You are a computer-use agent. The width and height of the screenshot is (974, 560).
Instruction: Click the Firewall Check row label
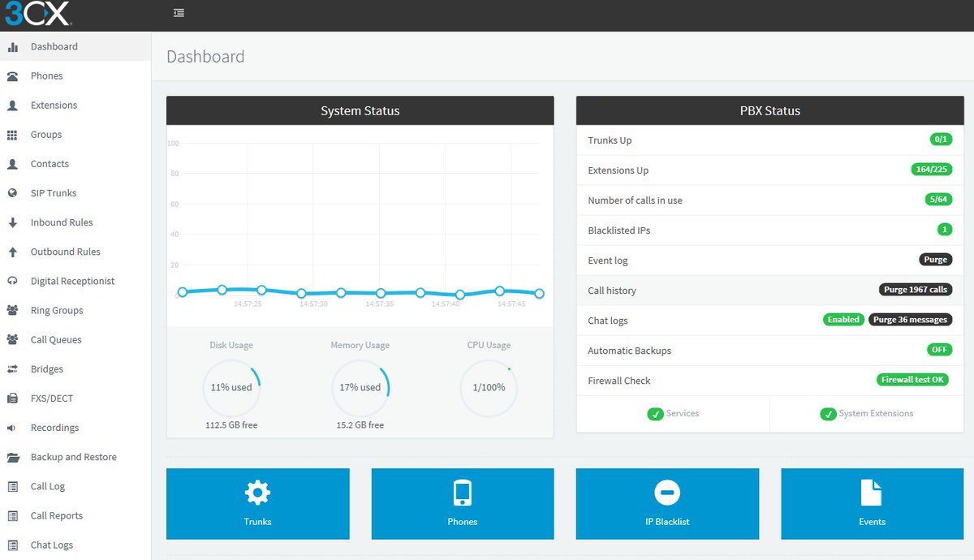coord(619,381)
